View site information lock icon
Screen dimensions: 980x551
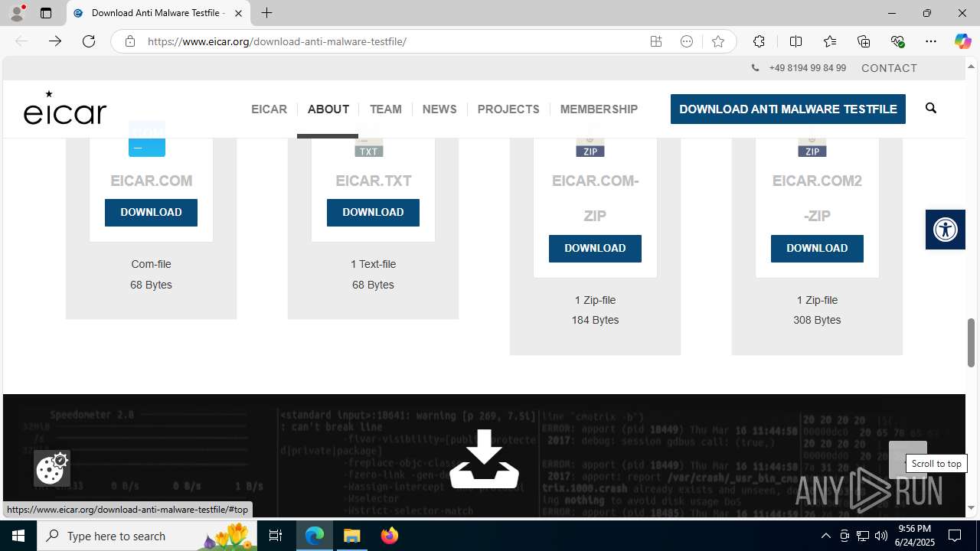[x=130, y=41]
